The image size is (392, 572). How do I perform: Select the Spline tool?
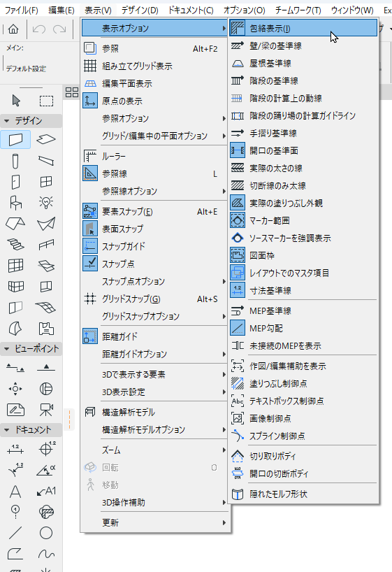pyautogui.click(x=46, y=554)
